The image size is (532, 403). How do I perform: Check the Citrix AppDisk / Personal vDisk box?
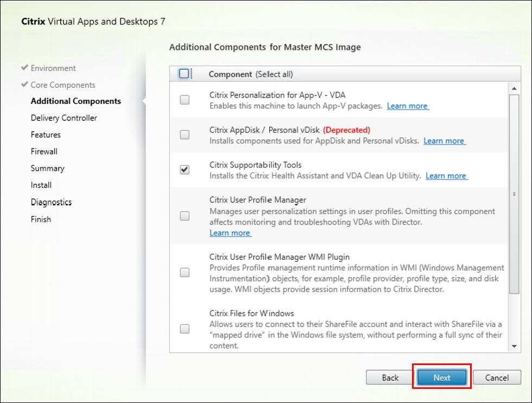pos(185,135)
